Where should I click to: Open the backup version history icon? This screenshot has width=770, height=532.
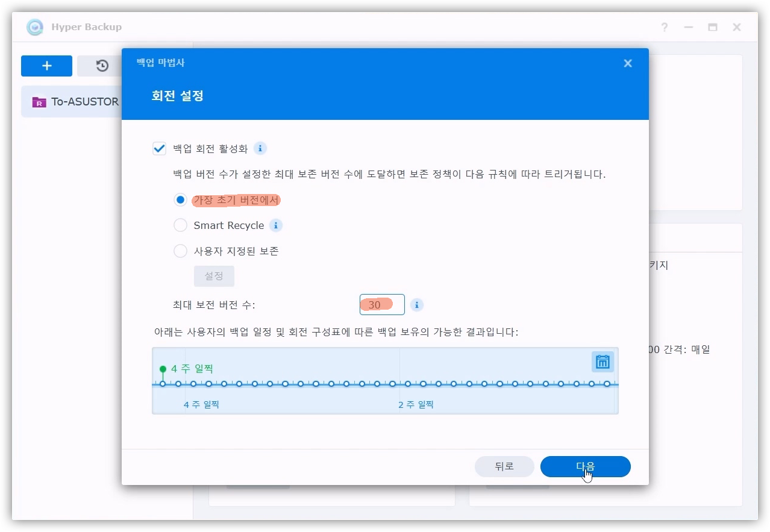coord(102,66)
